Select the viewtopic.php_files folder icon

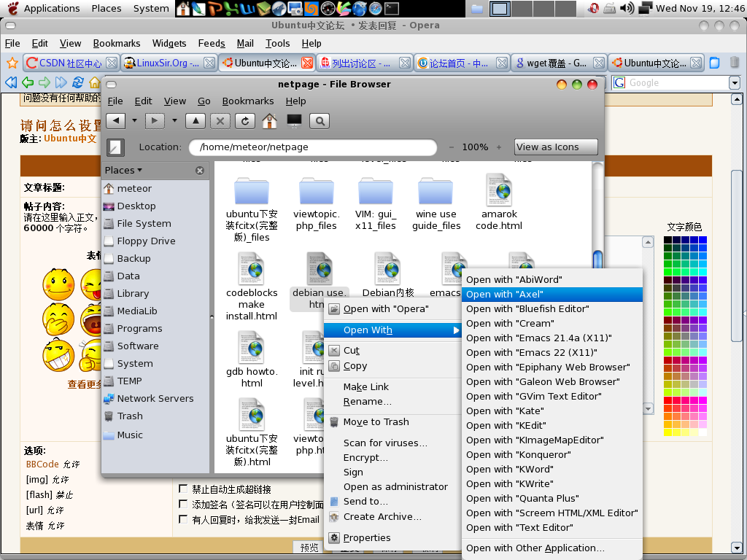pyautogui.click(x=317, y=192)
